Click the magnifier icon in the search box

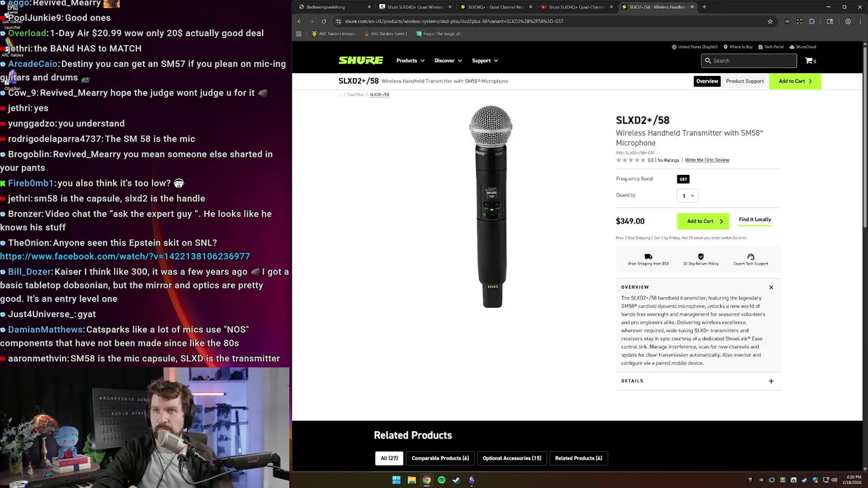pyautogui.click(x=708, y=60)
